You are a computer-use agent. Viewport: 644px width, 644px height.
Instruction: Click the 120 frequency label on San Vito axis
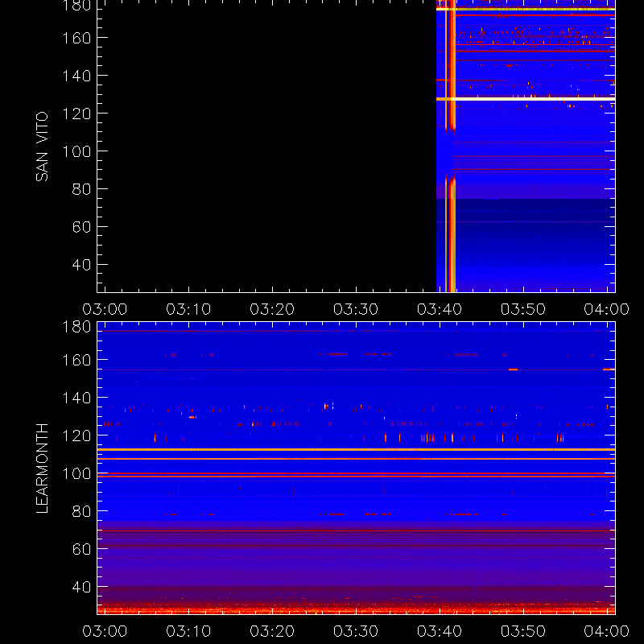pos(76,114)
